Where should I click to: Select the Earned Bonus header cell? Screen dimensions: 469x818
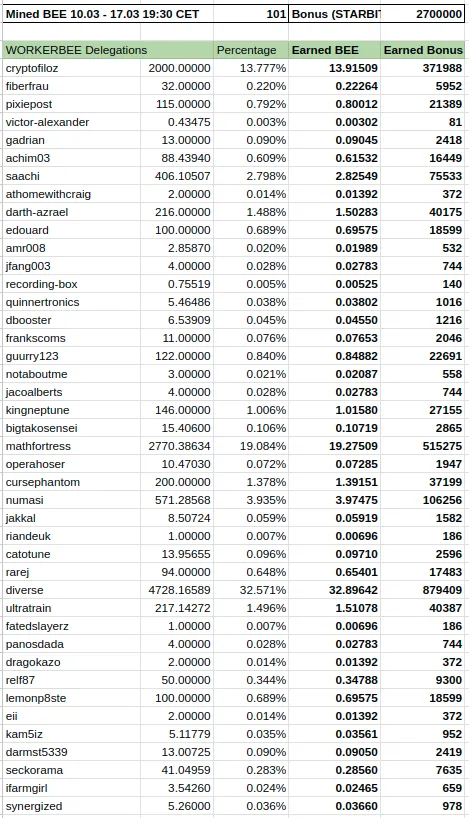pyautogui.click(x=423, y=50)
